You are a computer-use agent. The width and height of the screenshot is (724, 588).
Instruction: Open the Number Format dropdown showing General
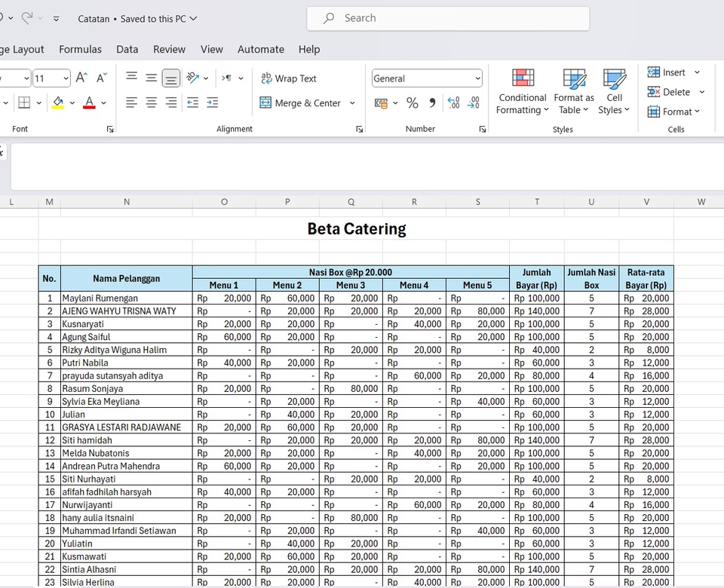[426, 78]
